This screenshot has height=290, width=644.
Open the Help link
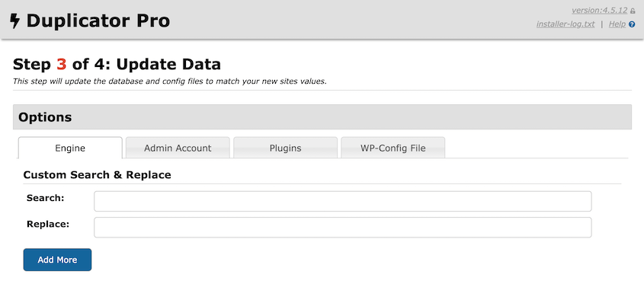point(617,24)
